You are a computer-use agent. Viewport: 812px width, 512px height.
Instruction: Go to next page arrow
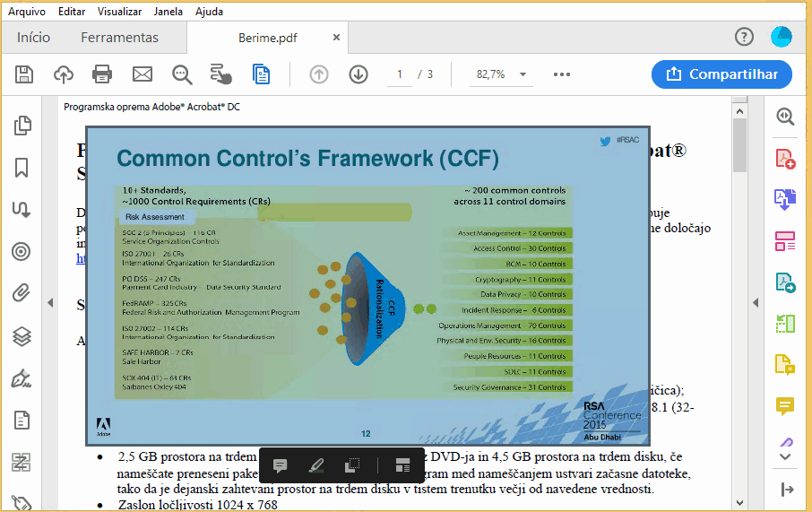pos(358,74)
